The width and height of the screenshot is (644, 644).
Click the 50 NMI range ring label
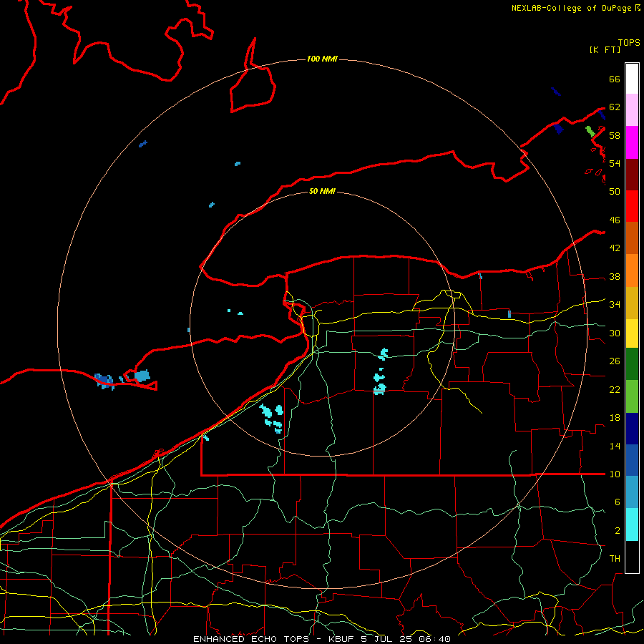[x=321, y=191]
